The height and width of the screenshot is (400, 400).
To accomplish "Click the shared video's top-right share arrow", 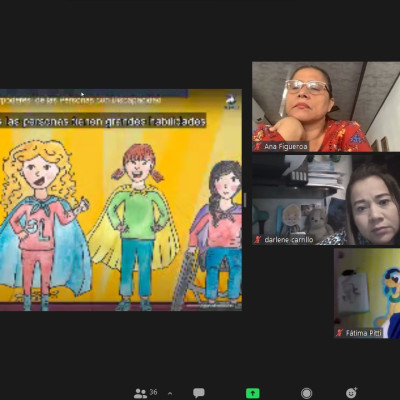I will pyautogui.click(x=231, y=101).
